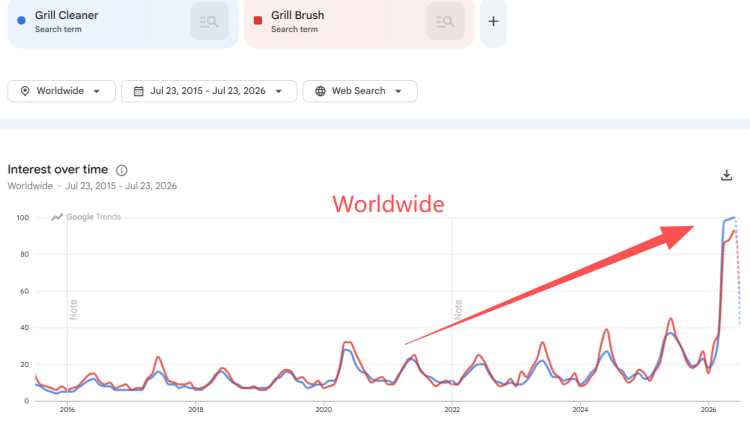
Task: Download the Interest over time chart
Action: 726,175
